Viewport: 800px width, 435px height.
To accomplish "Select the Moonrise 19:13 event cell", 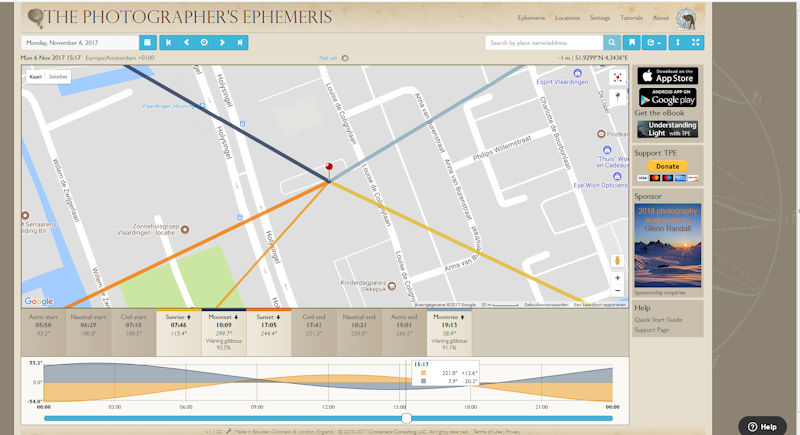I will tap(449, 332).
